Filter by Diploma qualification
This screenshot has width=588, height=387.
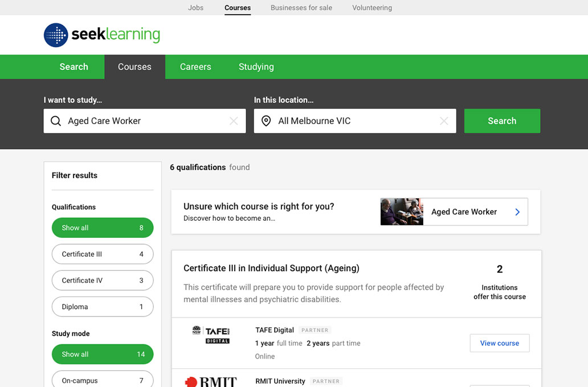[x=103, y=306]
